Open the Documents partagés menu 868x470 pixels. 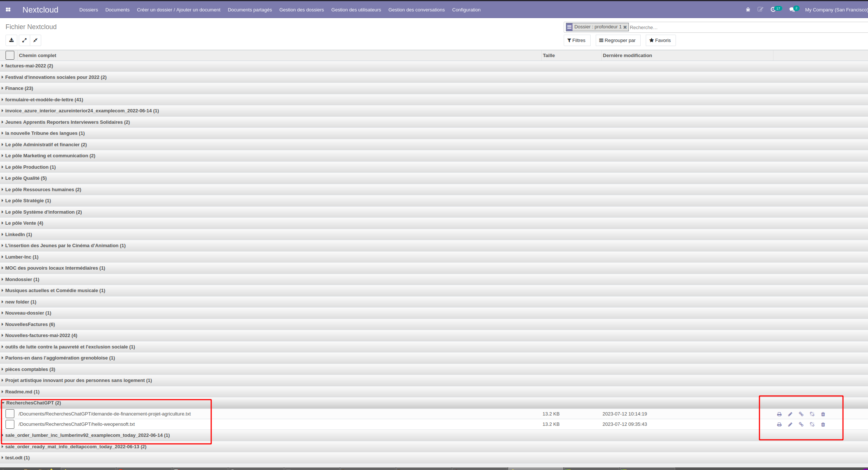tap(250, 10)
